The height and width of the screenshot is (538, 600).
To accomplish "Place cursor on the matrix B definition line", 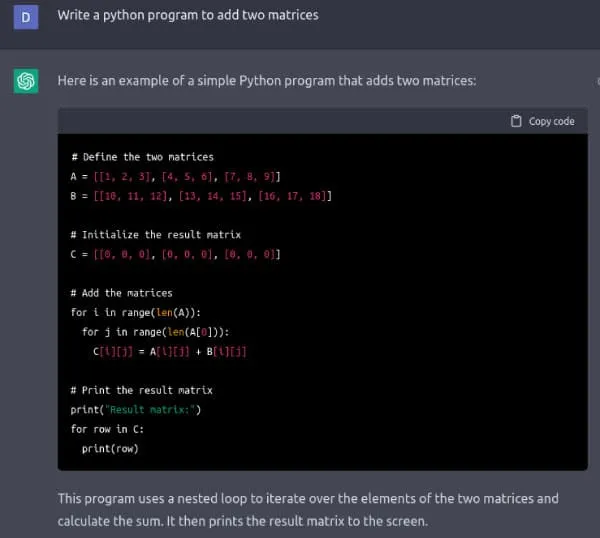I will (x=201, y=196).
